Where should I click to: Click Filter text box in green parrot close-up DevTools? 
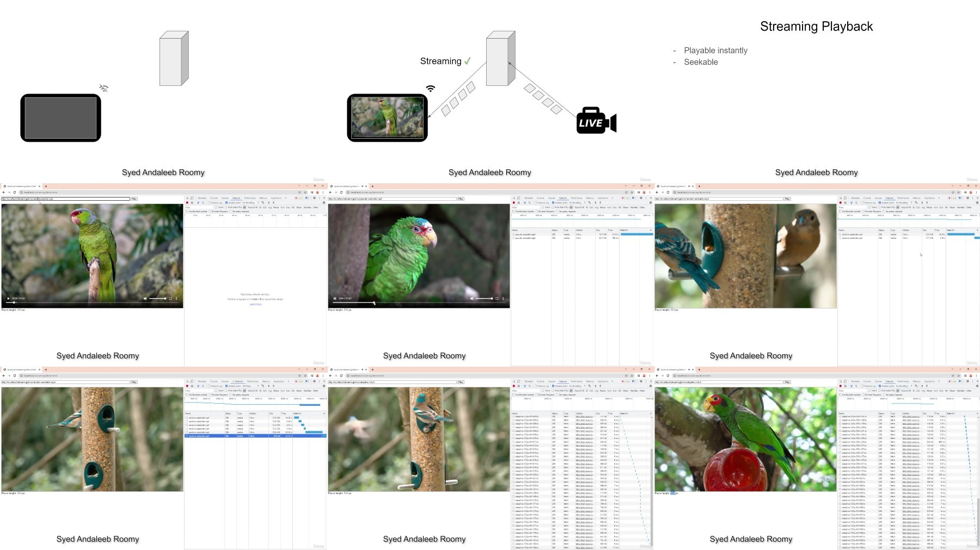click(525, 207)
